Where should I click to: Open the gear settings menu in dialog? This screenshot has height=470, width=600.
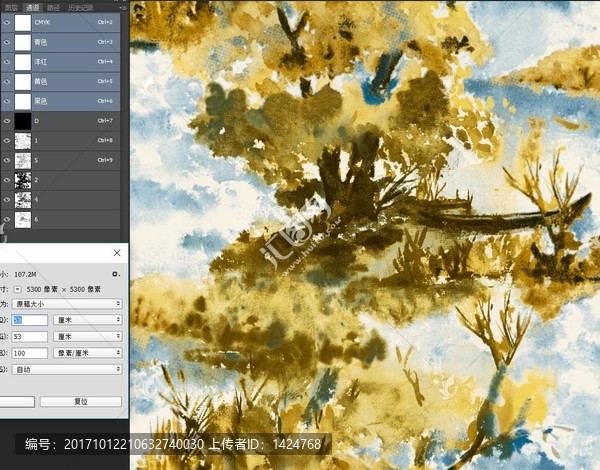[116, 274]
